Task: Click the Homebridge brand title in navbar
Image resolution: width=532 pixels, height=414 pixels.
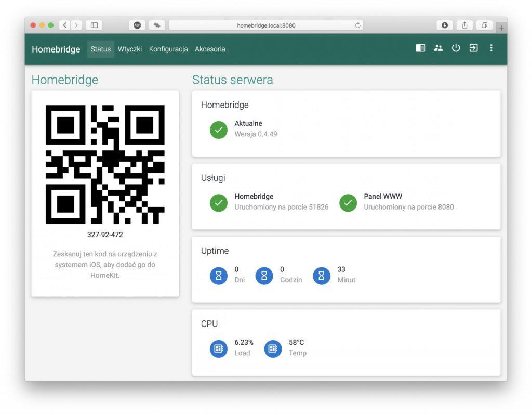Action: pos(56,49)
